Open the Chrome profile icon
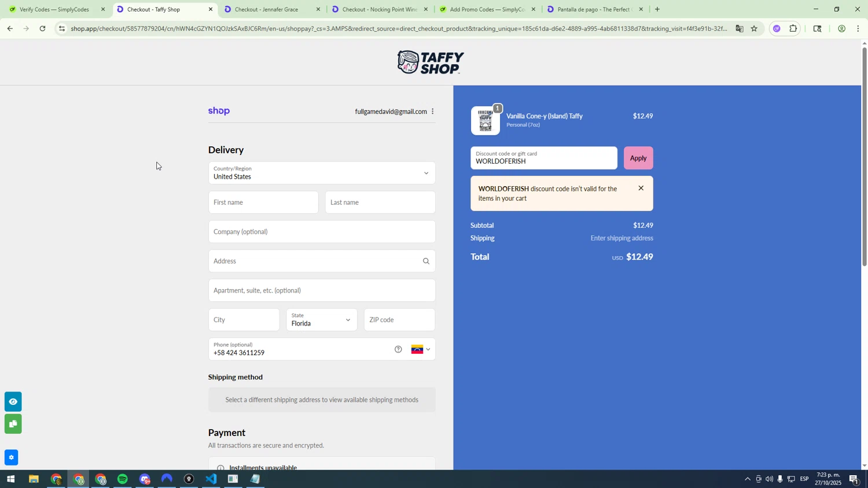 coord(841,28)
